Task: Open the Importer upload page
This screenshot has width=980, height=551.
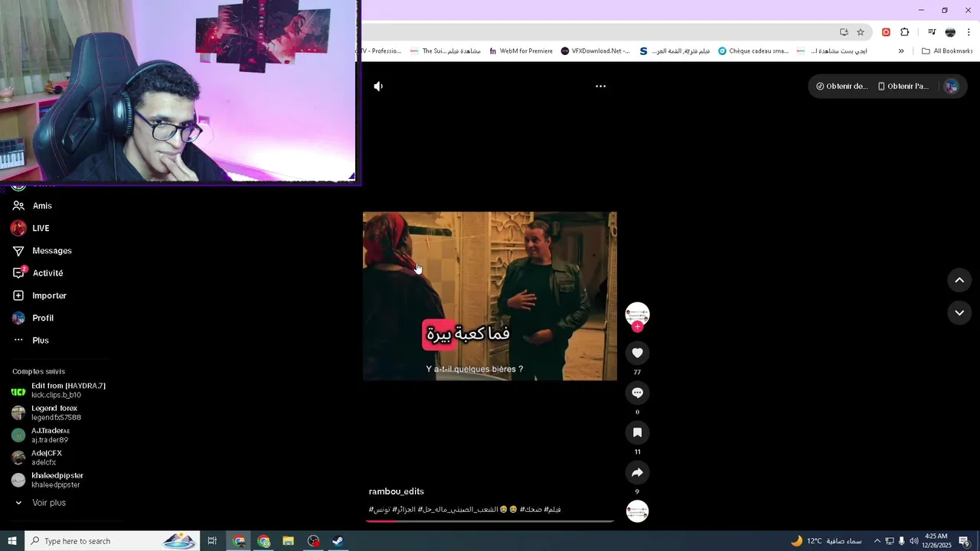Action: click(39, 295)
